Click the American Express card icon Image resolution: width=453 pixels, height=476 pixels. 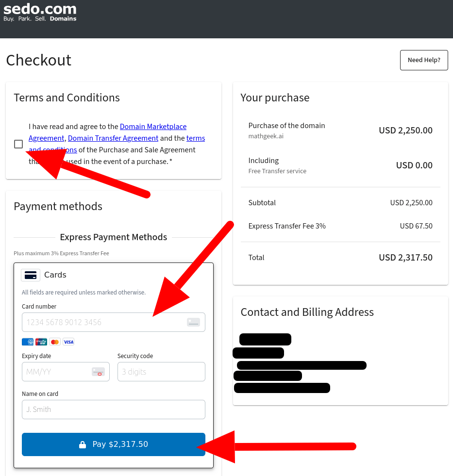28,342
